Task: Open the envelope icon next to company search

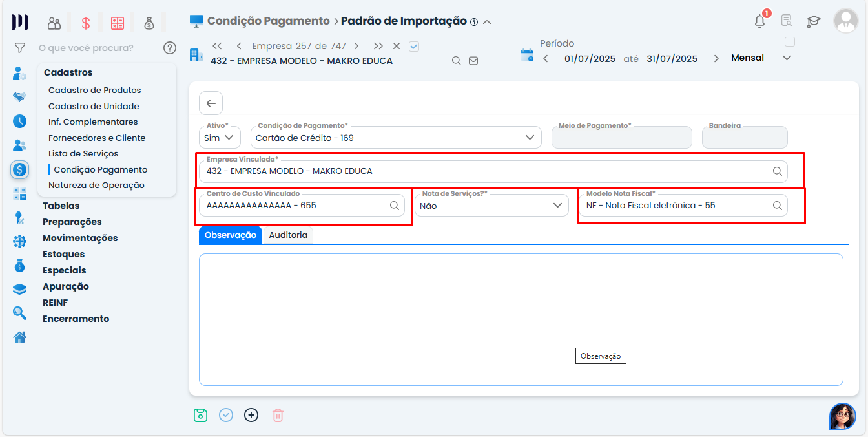Action: (473, 59)
